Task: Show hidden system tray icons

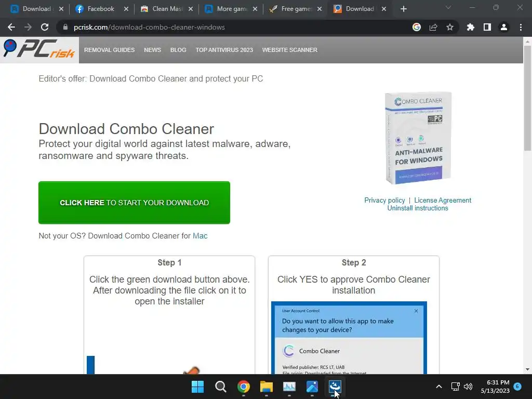Action: (438, 387)
